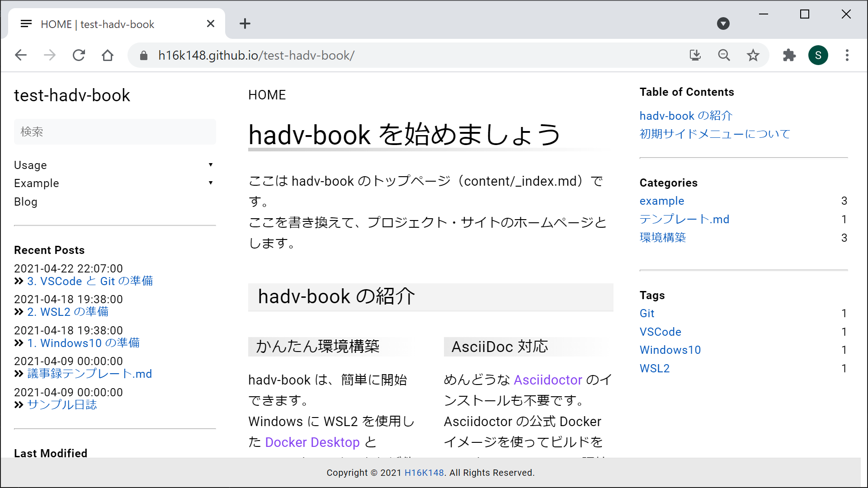Click the chevron icon before 3. VSCode post
This screenshot has width=868, height=488.
[x=19, y=281]
